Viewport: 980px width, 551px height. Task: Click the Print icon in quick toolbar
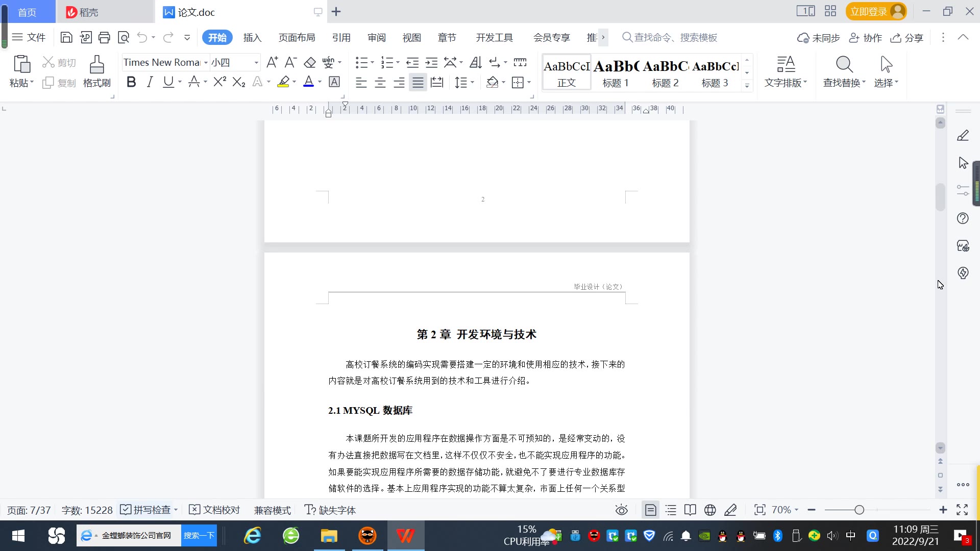tap(104, 37)
